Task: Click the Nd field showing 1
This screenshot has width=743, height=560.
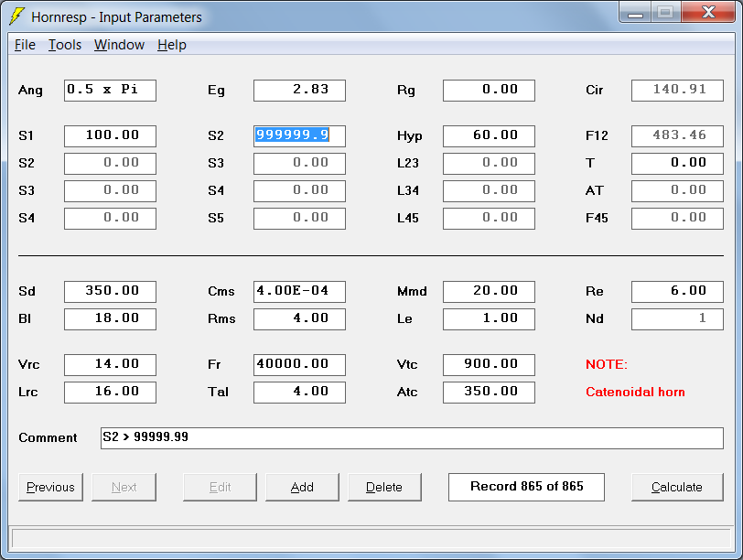Action: click(677, 318)
